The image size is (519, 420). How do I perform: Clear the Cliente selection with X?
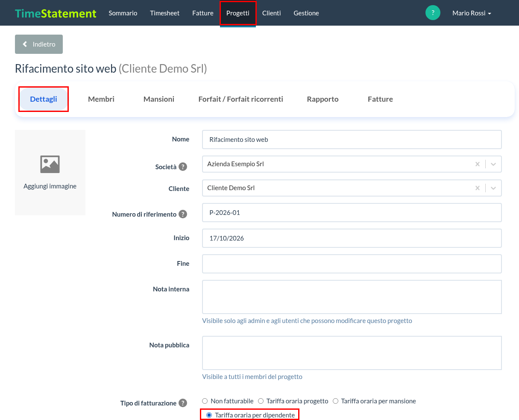click(x=478, y=188)
